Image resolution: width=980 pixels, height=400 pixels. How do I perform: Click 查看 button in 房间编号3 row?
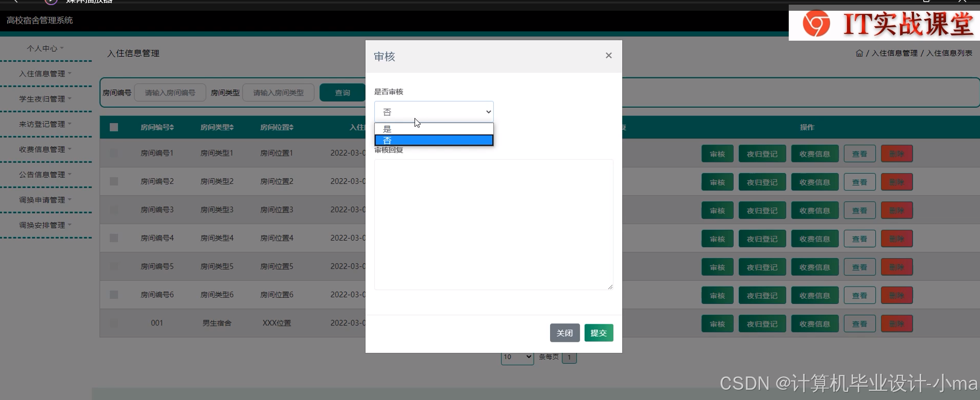(x=860, y=210)
